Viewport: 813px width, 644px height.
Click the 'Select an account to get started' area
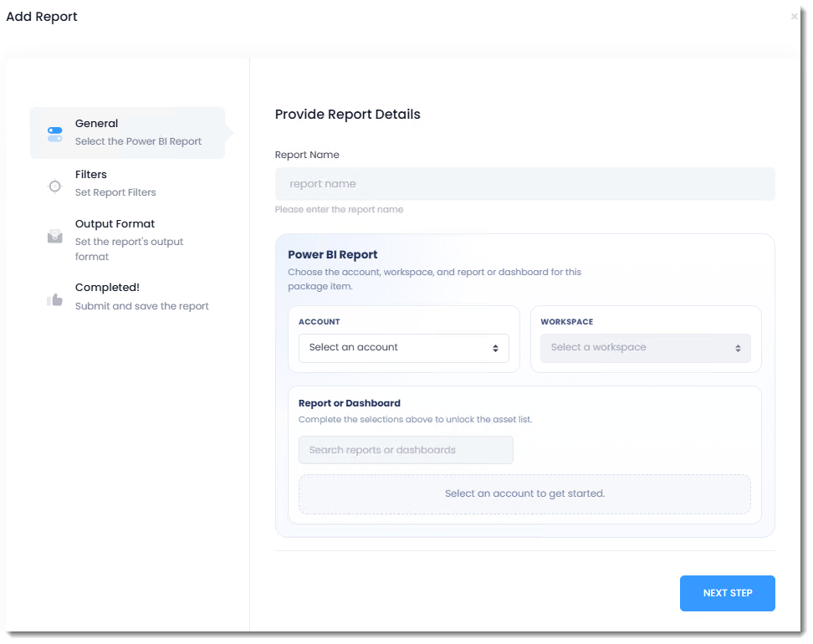(x=524, y=493)
